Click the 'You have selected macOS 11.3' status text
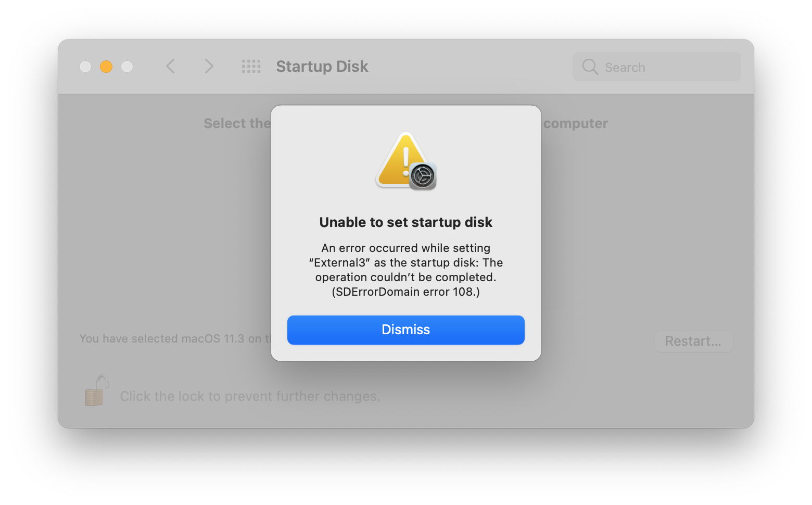 172,338
